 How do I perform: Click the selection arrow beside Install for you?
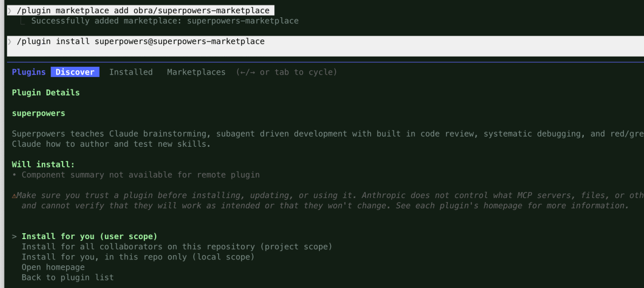pos(14,237)
